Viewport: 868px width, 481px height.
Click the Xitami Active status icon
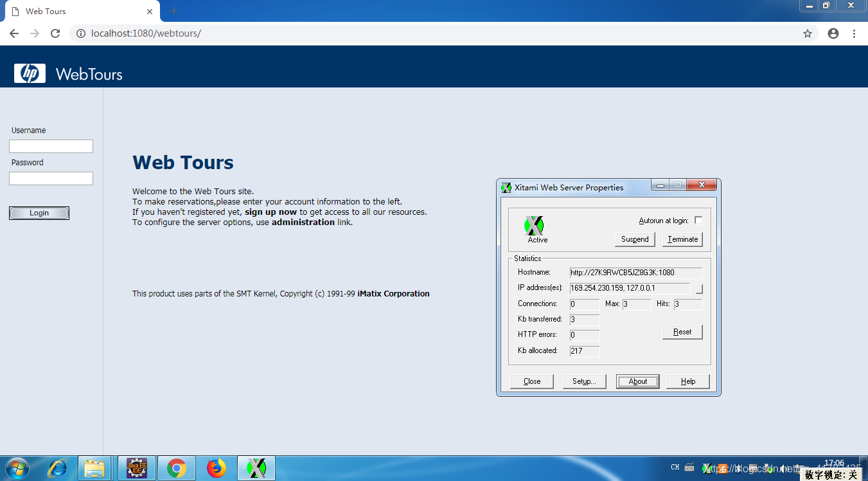tap(534, 226)
